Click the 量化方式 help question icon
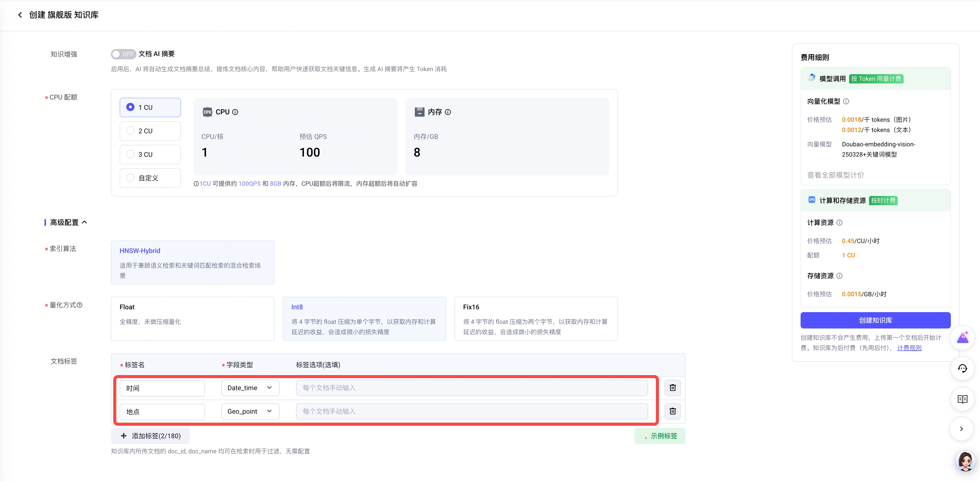The width and height of the screenshot is (980, 482). [79, 305]
